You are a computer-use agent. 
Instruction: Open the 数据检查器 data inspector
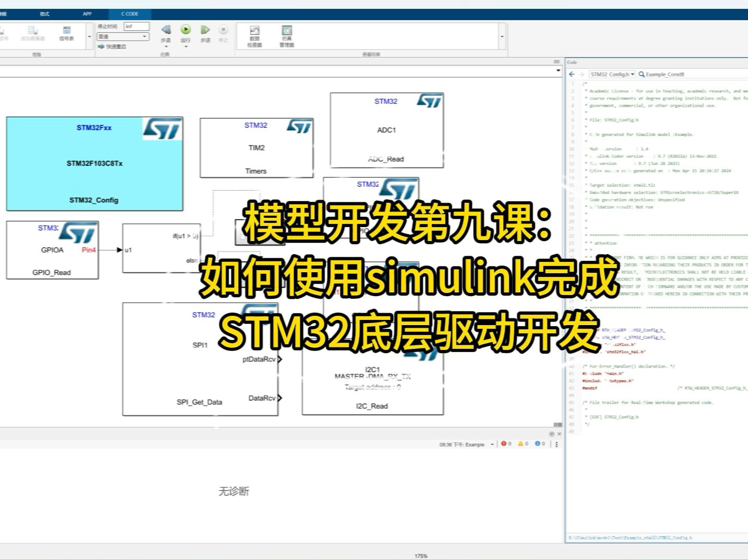point(255,36)
